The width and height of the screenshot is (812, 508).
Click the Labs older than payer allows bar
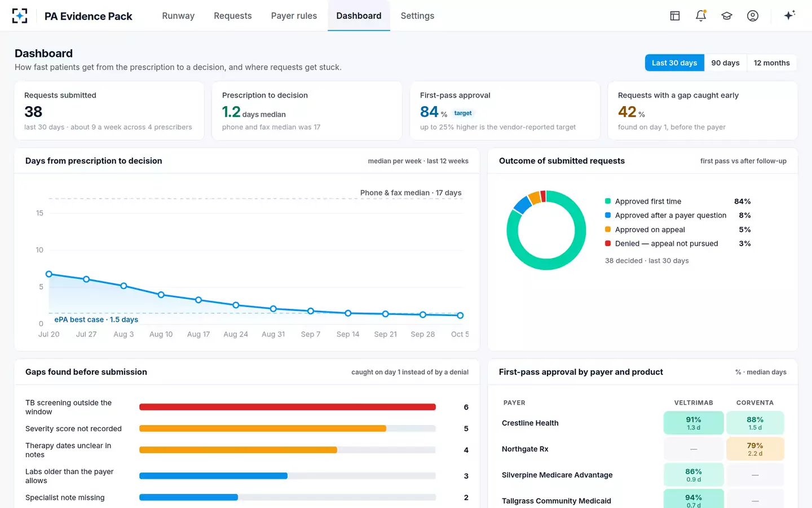pyautogui.click(x=213, y=476)
